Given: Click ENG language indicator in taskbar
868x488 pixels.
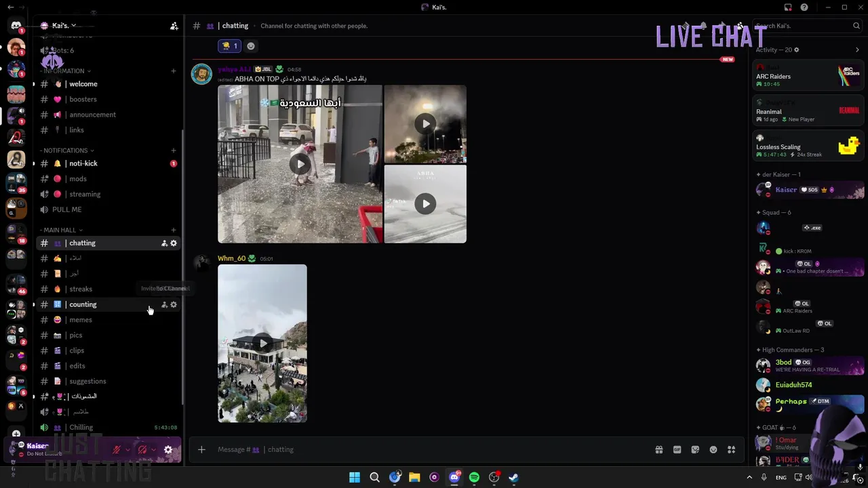Looking at the screenshot, I should [x=781, y=478].
